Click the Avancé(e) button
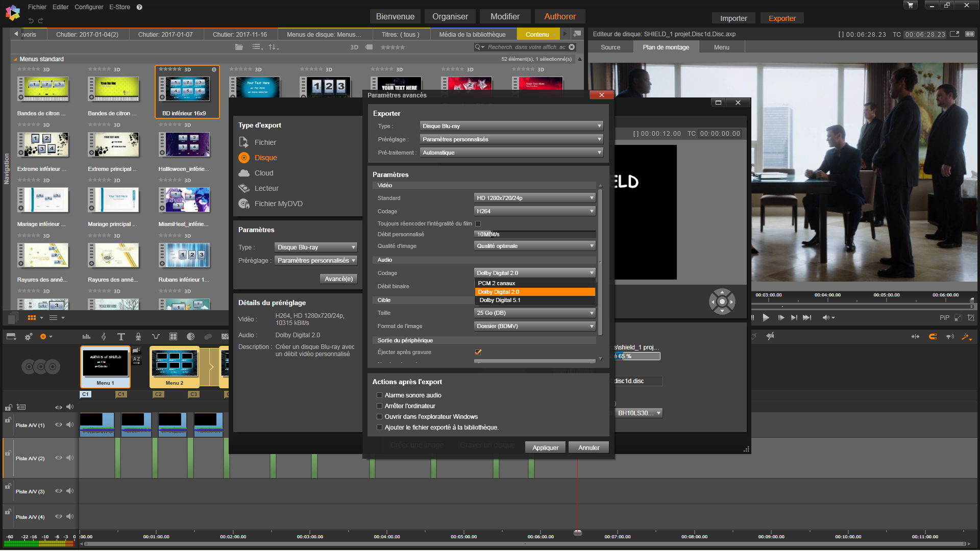 point(338,279)
